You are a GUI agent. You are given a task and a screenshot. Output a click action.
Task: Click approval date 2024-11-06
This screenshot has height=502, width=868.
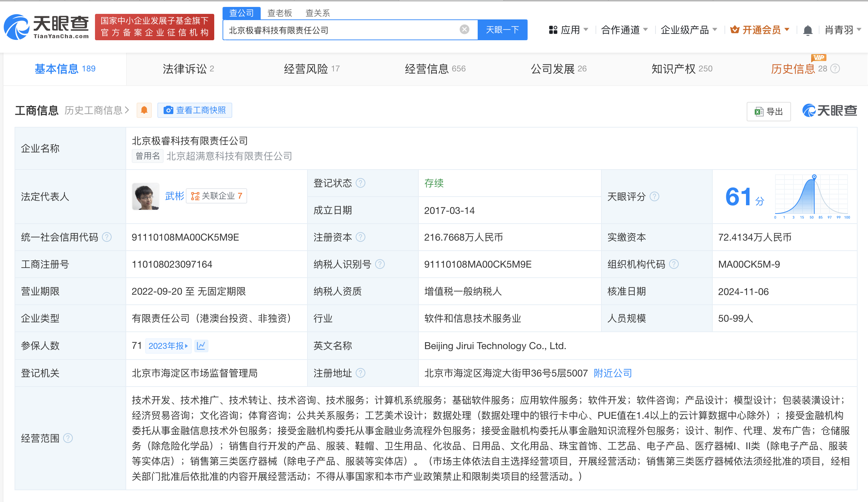[x=743, y=292]
